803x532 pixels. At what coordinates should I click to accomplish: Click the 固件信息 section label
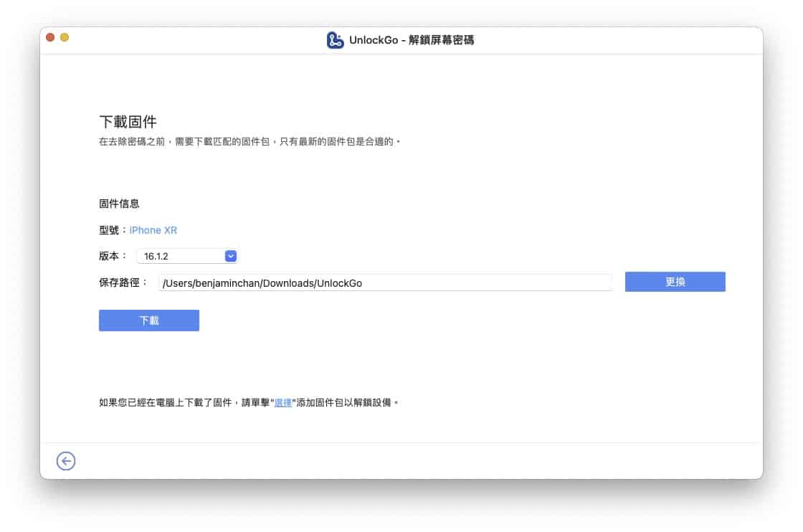click(119, 204)
